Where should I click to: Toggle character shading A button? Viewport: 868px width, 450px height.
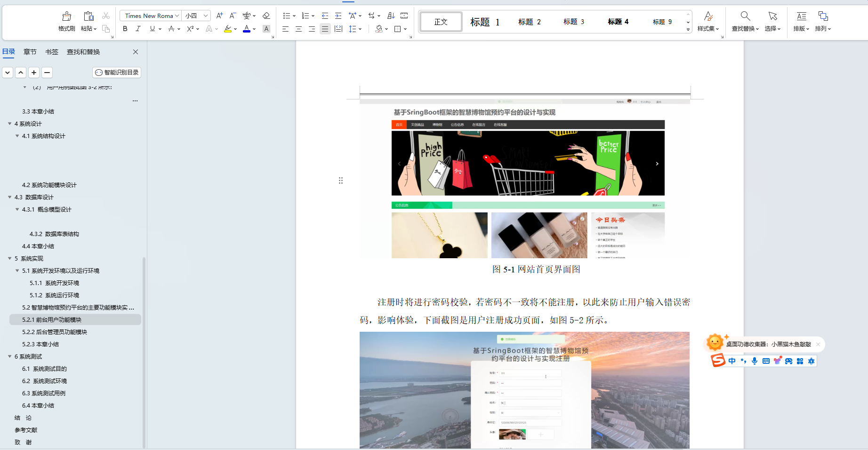266,29
